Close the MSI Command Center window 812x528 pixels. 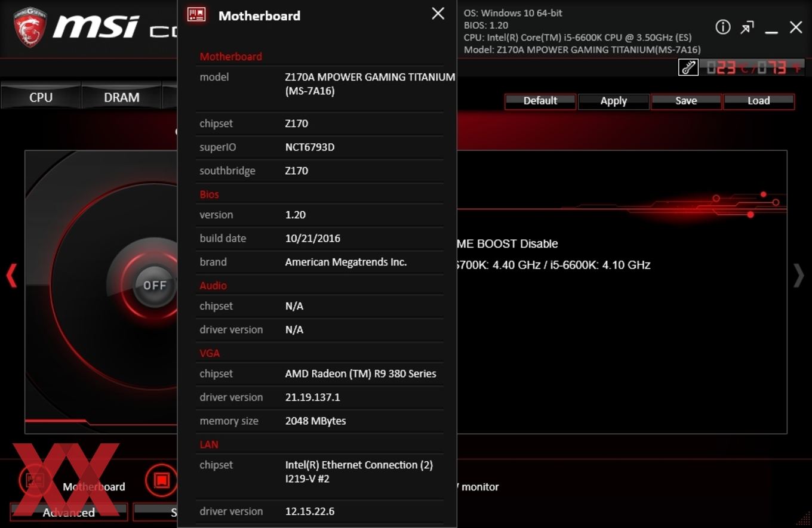tap(796, 27)
